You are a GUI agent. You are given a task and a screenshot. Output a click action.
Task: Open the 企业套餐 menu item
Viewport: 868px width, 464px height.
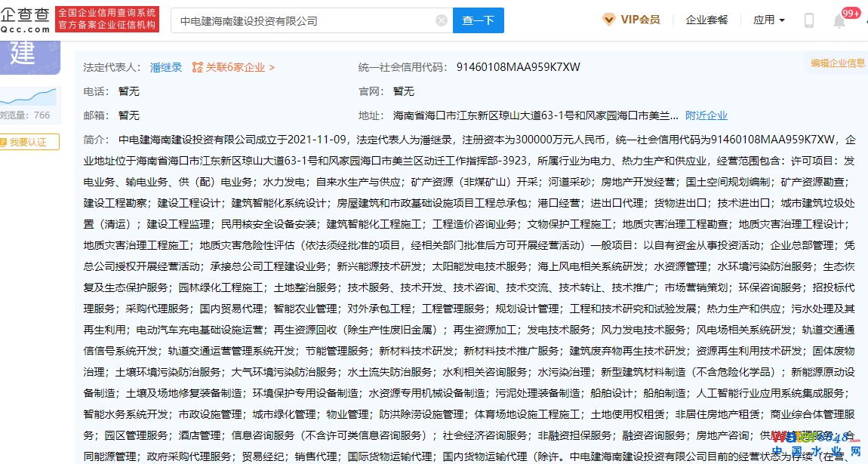[706, 20]
